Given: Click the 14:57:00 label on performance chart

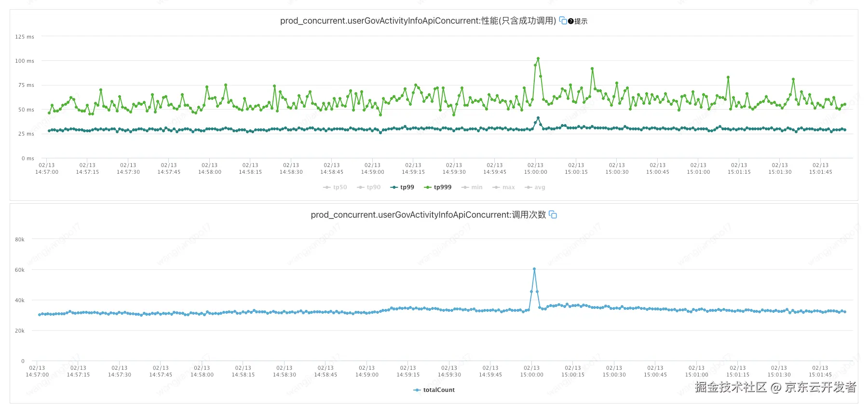Looking at the screenshot, I should click(47, 168).
